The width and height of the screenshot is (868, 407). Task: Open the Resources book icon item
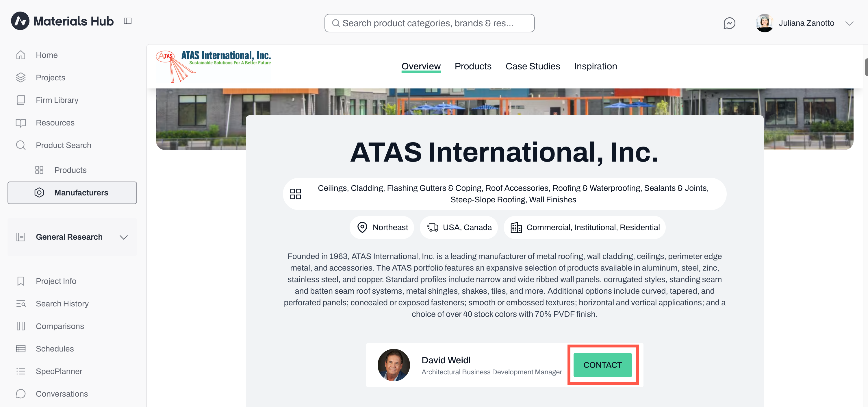(21, 123)
